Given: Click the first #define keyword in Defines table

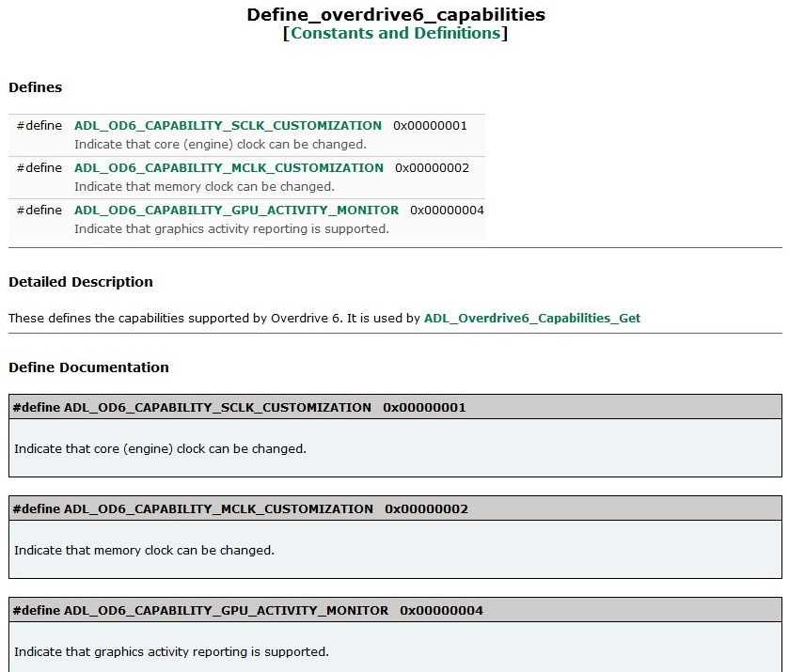Looking at the screenshot, I should [x=39, y=126].
